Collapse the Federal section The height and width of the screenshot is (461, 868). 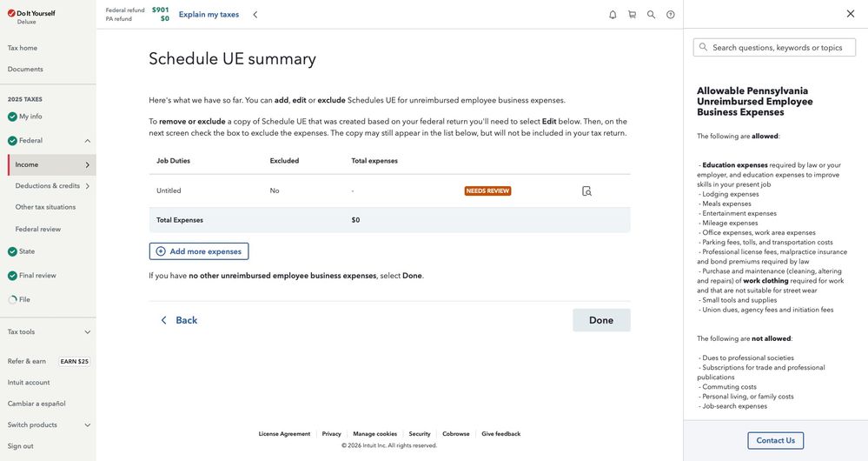tap(87, 141)
